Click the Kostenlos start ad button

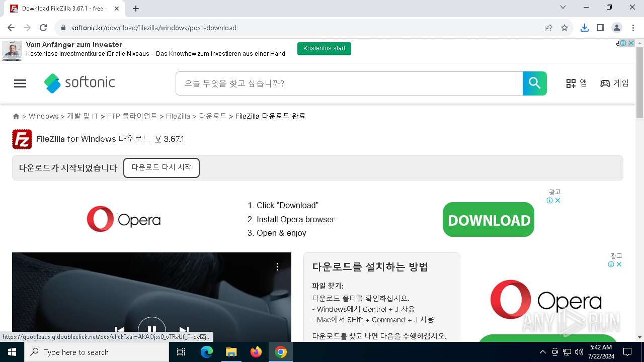tap(324, 49)
